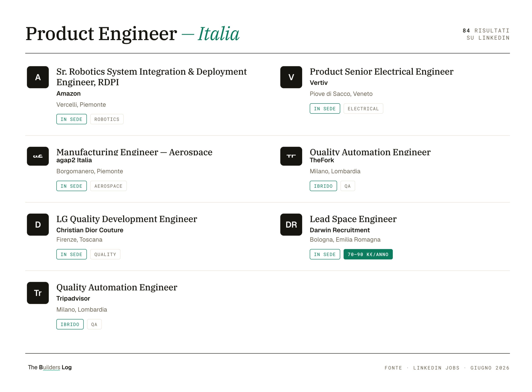Select the AEROSPACE tag
532x392 pixels.
pyautogui.click(x=108, y=186)
